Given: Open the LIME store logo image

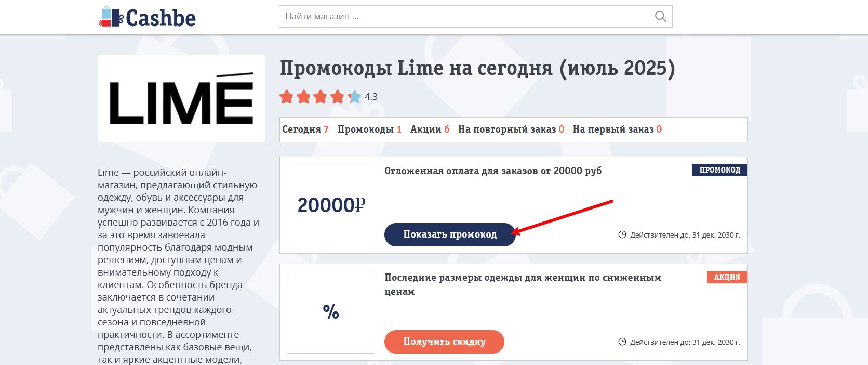Looking at the screenshot, I should coord(181,98).
